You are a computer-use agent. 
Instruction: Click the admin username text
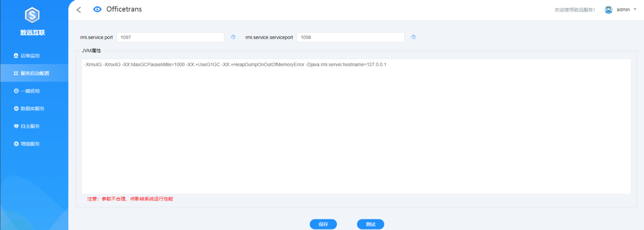coord(623,10)
